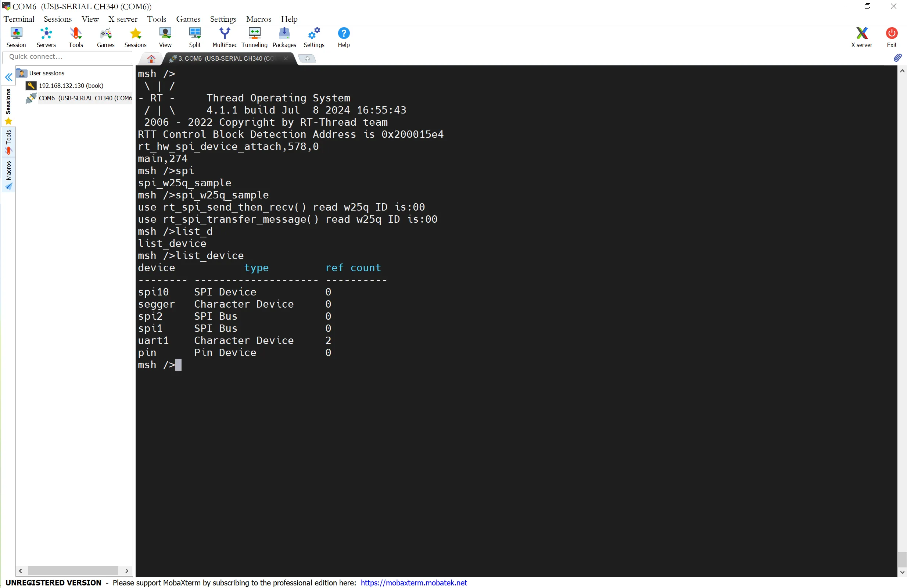This screenshot has height=588, width=907.
Task: Click the 'segger' device name text
Action: tap(156, 305)
